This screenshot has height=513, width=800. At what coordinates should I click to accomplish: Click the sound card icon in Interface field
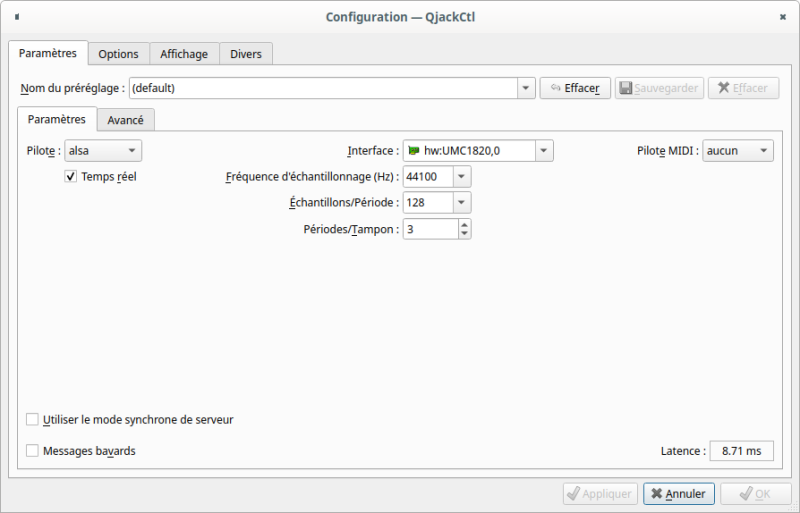point(413,151)
